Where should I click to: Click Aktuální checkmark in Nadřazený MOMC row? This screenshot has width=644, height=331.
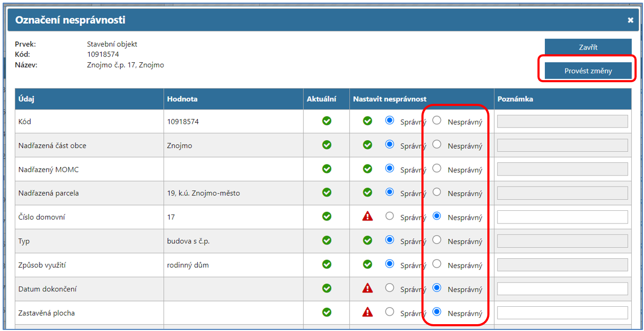(326, 169)
